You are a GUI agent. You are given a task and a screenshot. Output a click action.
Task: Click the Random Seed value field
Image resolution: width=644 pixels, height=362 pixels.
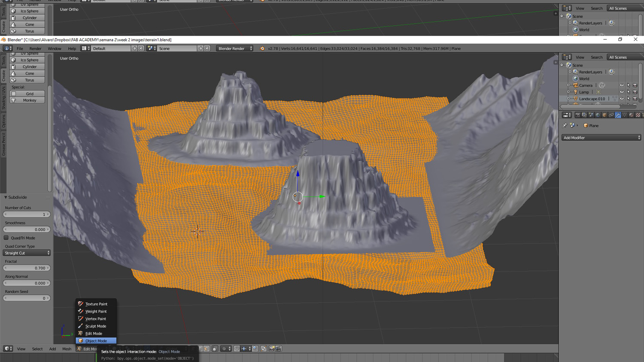tap(27, 298)
